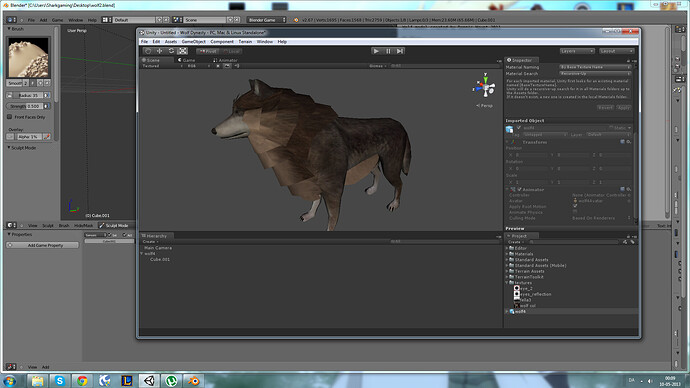Open the GameObject menu

tap(194, 41)
